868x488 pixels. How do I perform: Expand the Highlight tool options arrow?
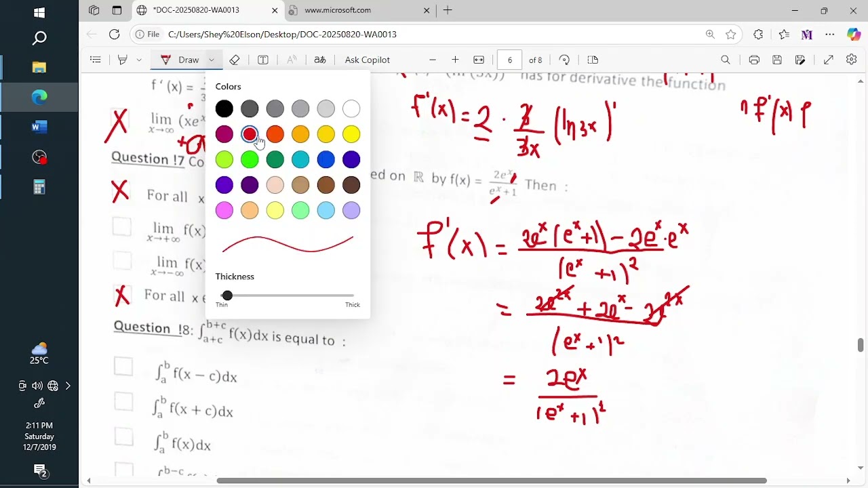(x=139, y=60)
